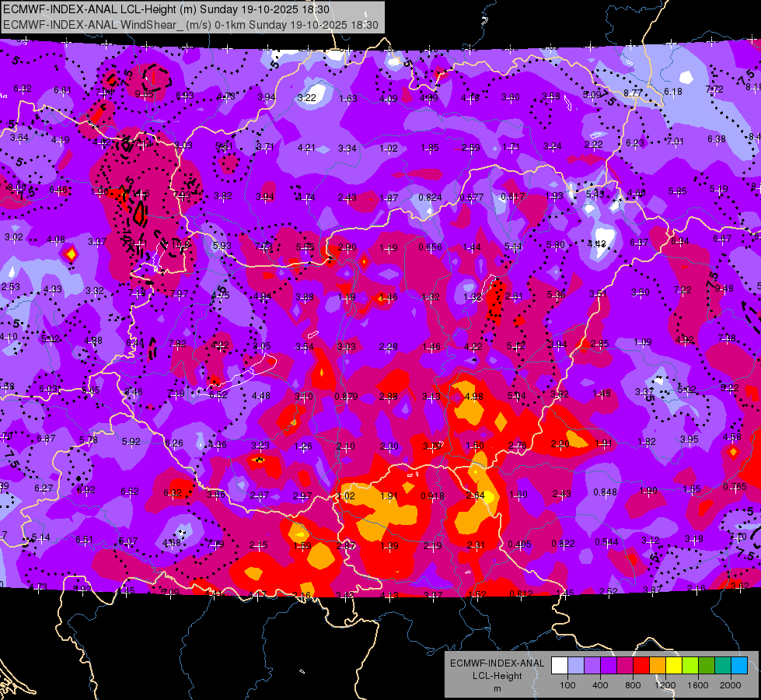The height and width of the screenshot is (700, 761).
Task: Click the wind shear value 0.617
Action: point(512,197)
